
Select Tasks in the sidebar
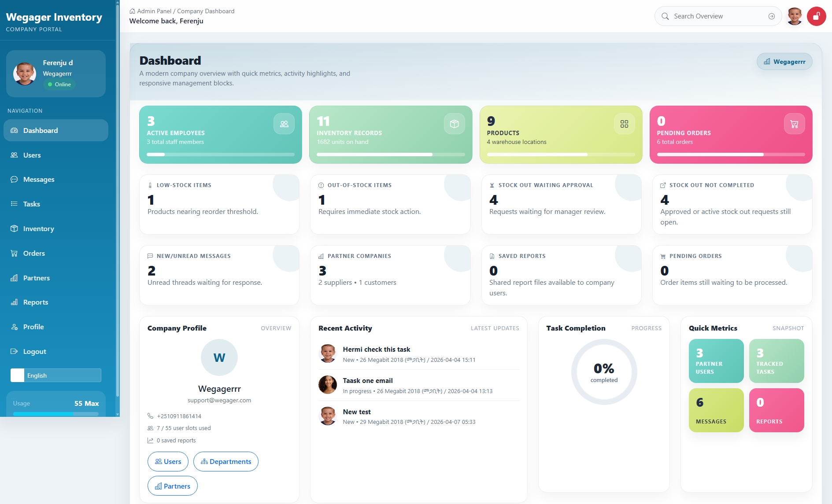(x=56, y=204)
